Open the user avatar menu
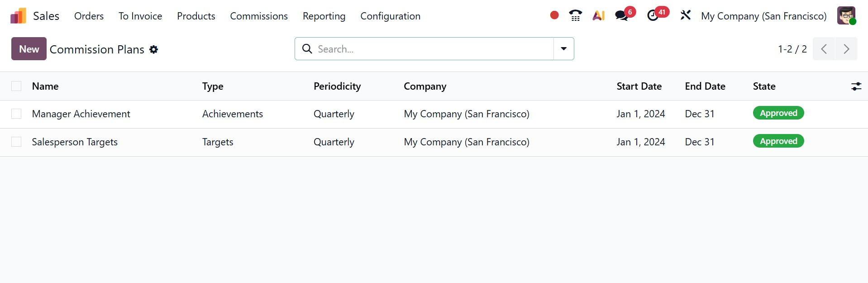The width and height of the screenshot is (868, 283). coord(846,15)
